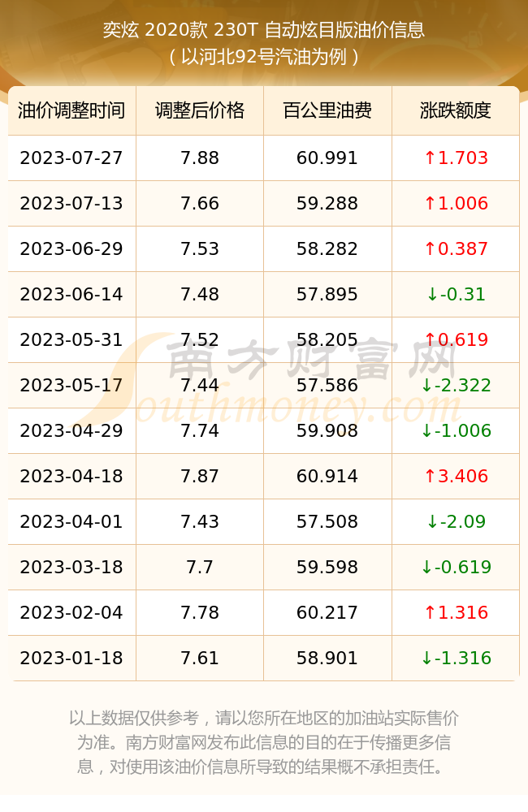The image size is (528, 812).
Task: Select the 2023-07-27 date cell
Action: (72, 158)
